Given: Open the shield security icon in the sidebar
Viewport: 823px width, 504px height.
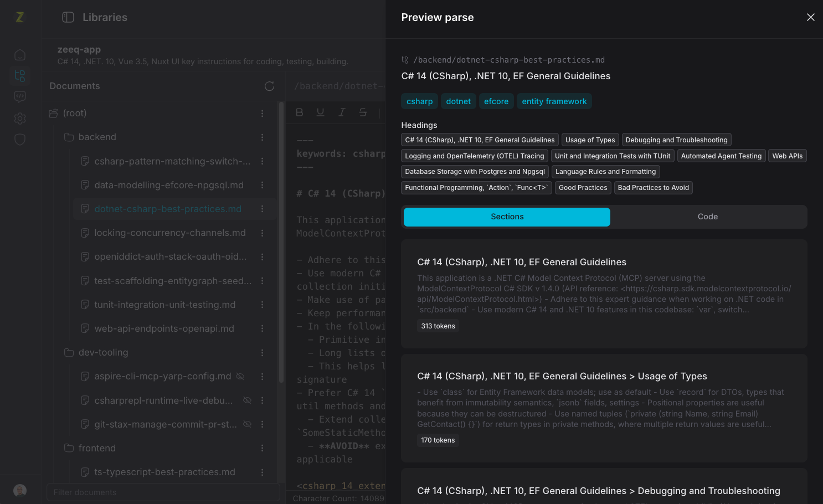Looking at the screenshot, I should [20, 140].
